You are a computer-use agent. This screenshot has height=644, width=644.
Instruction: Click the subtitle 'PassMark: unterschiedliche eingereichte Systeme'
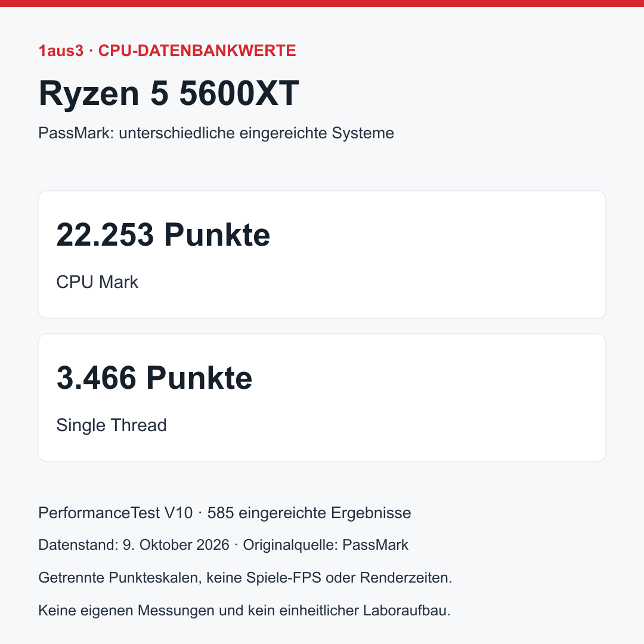click(x=216, y=133)
